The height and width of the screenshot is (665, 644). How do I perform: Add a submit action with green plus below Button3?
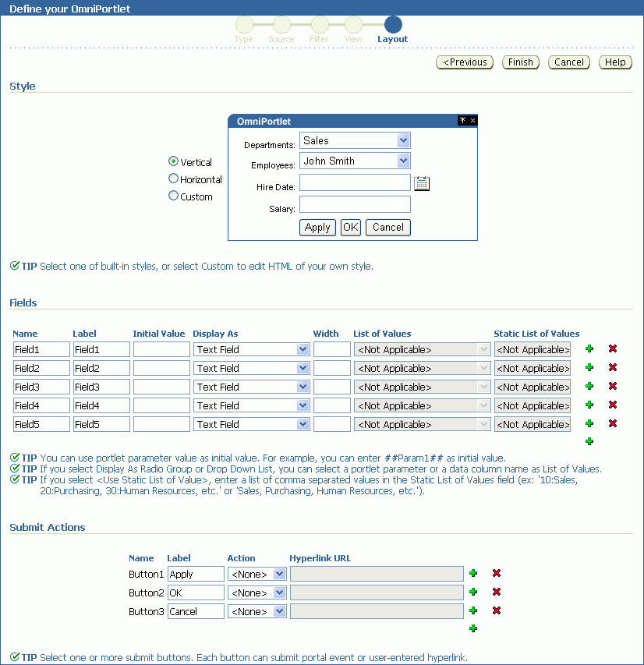[x=472, y=628]
